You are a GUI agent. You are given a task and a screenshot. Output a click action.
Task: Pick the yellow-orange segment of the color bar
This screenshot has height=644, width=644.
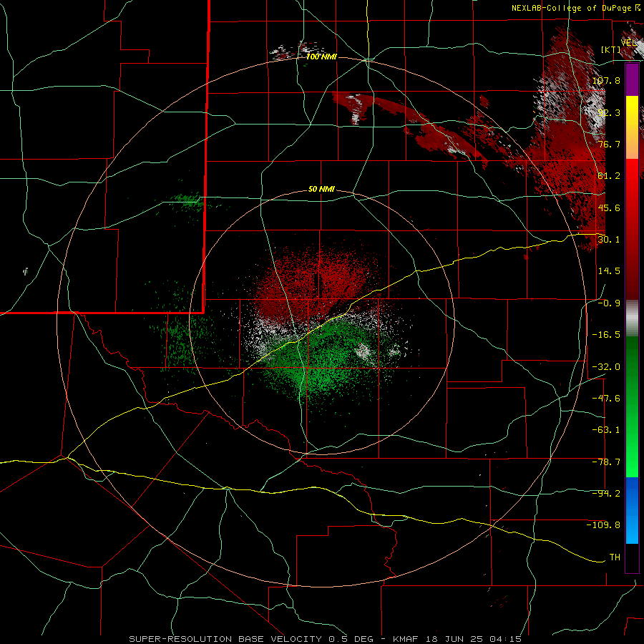coord(632,127)
